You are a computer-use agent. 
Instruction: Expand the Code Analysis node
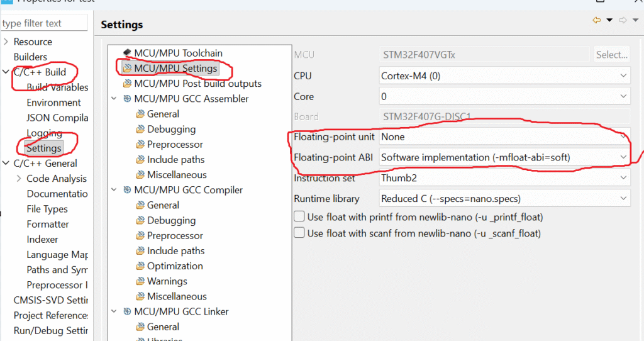coord(19,178)
